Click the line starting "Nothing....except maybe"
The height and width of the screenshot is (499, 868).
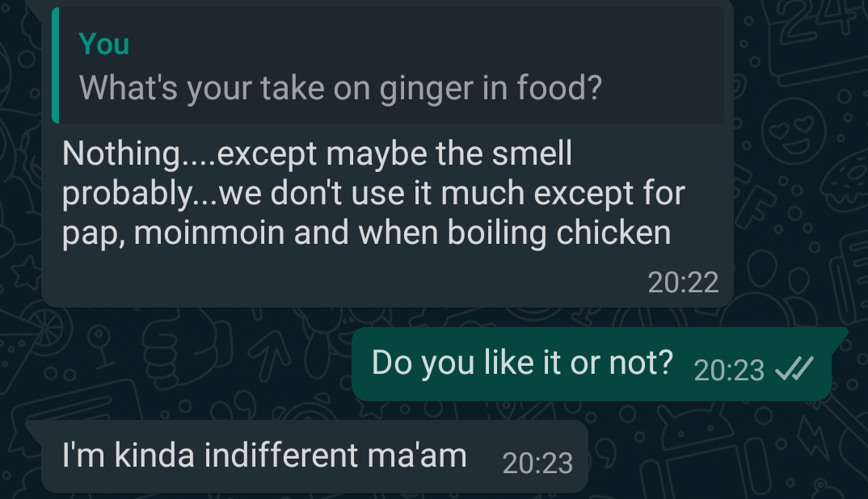(x=317, y=153)
